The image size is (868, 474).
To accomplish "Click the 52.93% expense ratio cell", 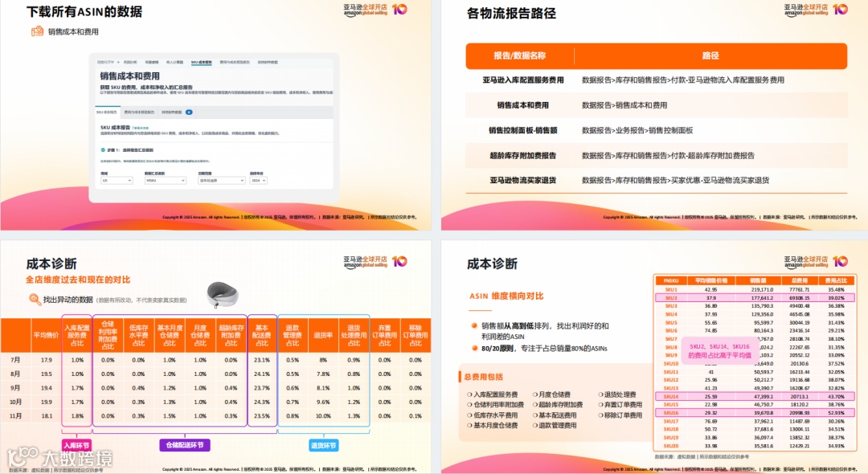I will (836, 413).
